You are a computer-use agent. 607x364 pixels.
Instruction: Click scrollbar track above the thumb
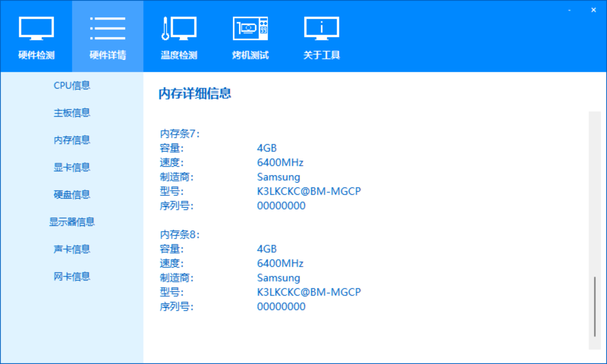point(595,192)
